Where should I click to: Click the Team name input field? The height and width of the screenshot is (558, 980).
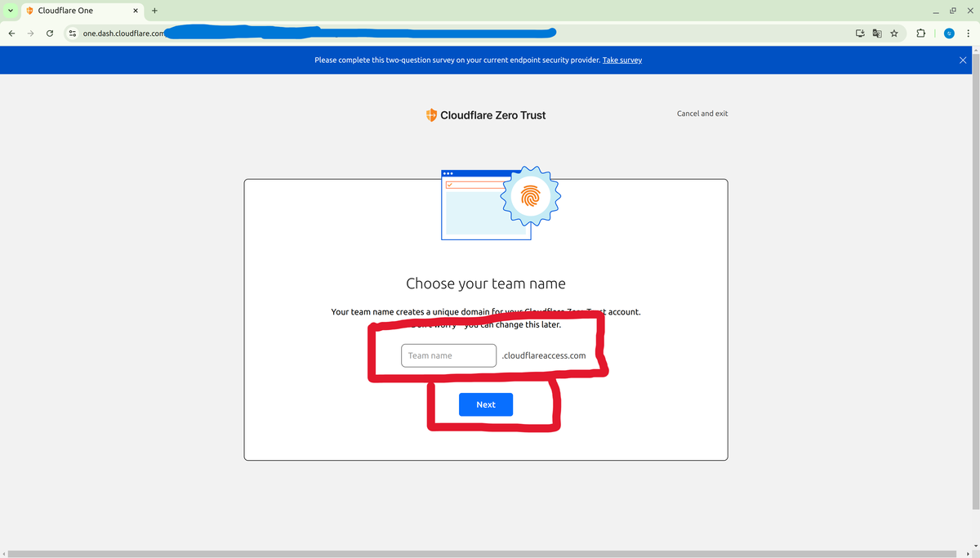[448, 355]
